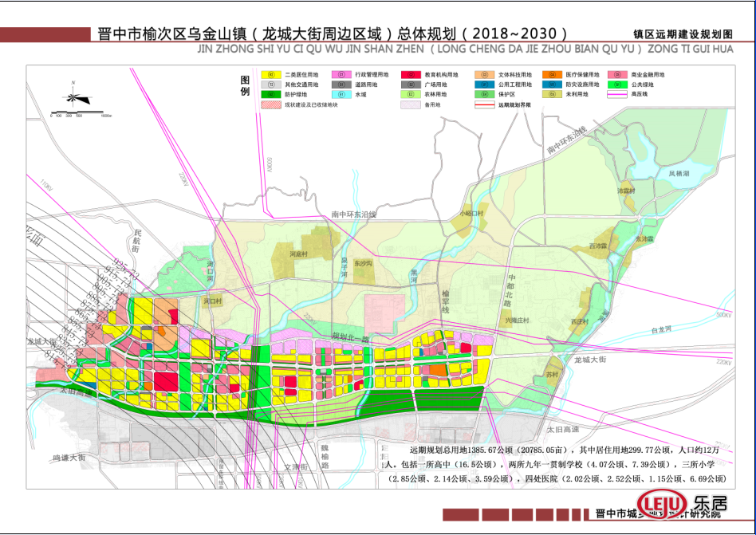
Task: Click the olive 未利用地 legend swatch
Action: pyautogui.click(x=552, y=94)
